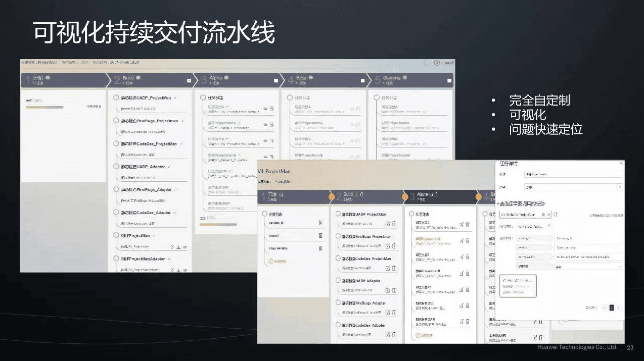
Task: Go to page 1 in dialog pagination
Action: [x=611, y=307]
